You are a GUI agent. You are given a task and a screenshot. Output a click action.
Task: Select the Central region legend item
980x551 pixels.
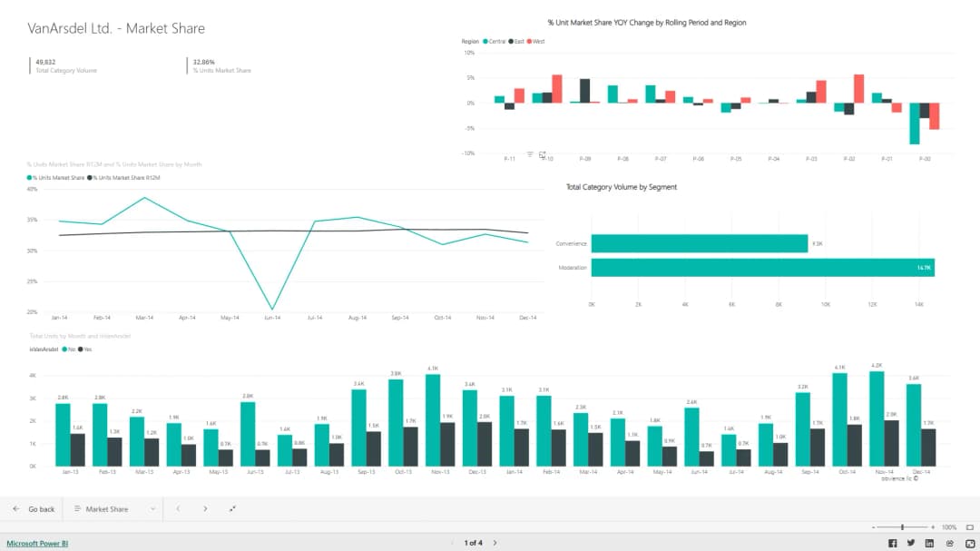[495, 41]
